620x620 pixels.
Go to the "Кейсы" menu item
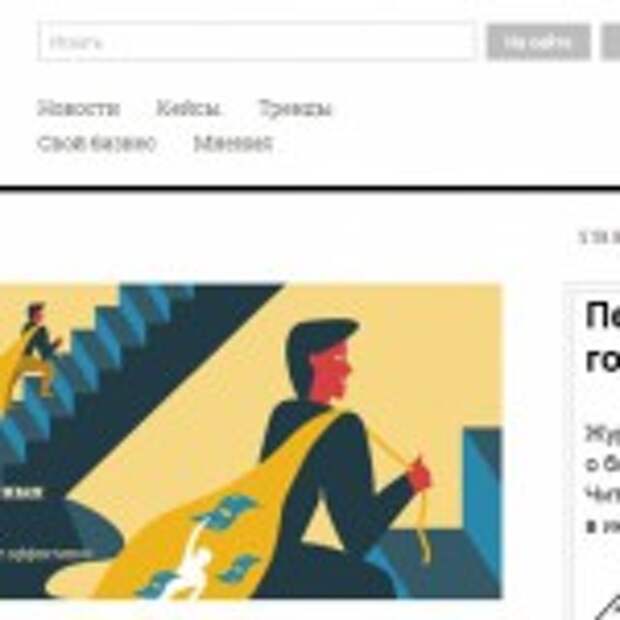point(188,108)
